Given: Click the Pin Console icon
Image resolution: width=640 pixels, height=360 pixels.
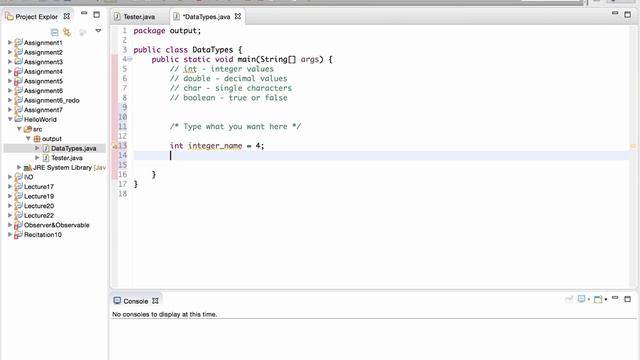Looking at the screenshot, I should pyautogui.click(x=569, y=300).
